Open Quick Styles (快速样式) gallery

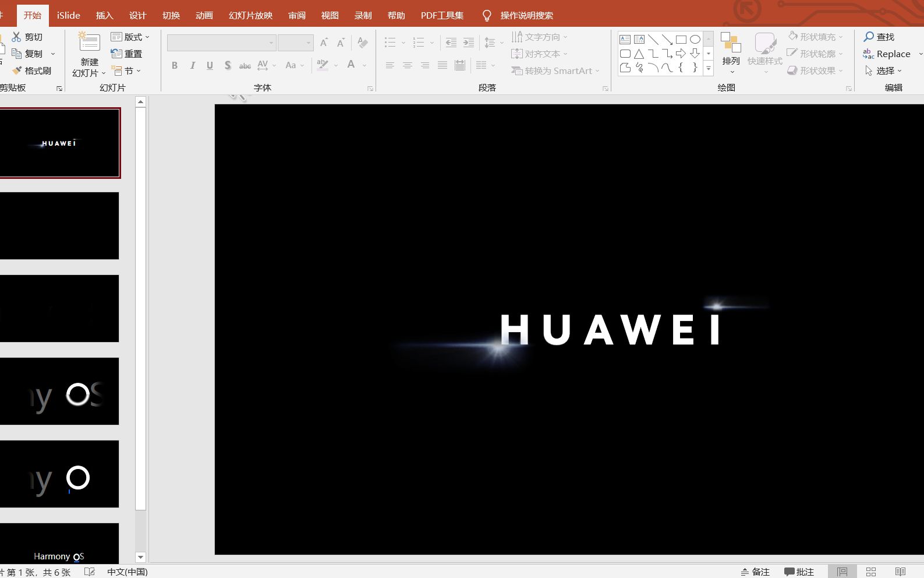[x=765, y=53]
